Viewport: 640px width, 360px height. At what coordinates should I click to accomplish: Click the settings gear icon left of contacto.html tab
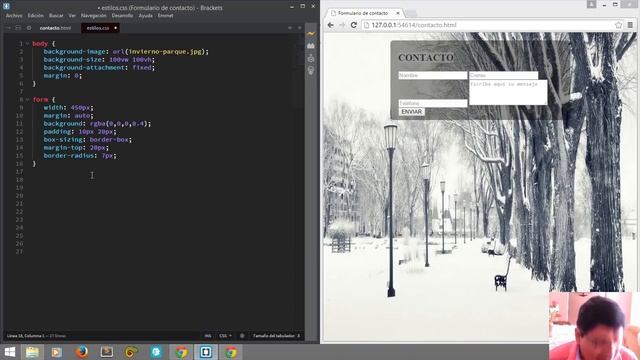pos(29,28)
